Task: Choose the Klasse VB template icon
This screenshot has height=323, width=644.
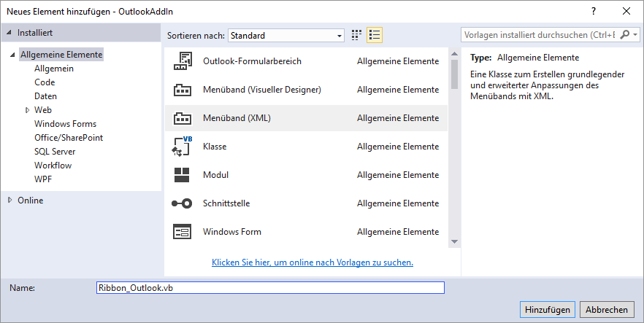Action: click(x=182, y=147)
